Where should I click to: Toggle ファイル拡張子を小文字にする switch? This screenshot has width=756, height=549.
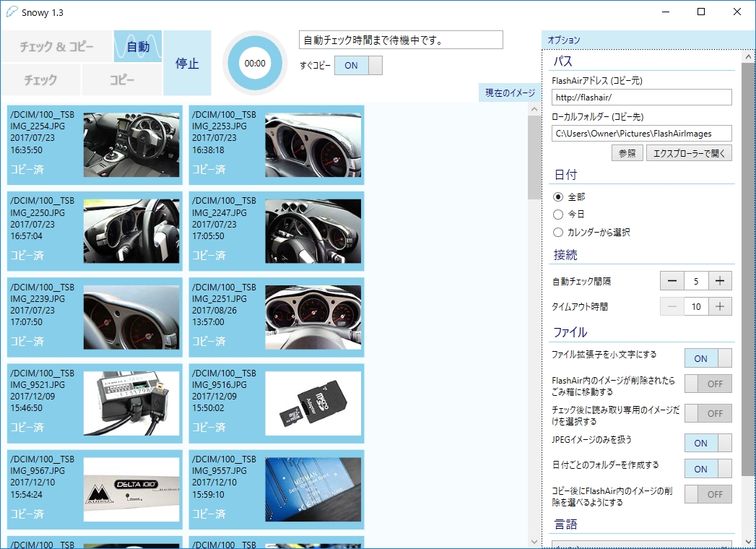[708, 358]
